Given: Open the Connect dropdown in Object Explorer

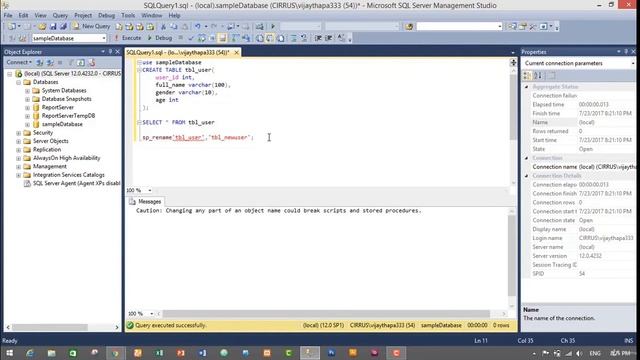Looking at the screenshot, I should (19, 62).
